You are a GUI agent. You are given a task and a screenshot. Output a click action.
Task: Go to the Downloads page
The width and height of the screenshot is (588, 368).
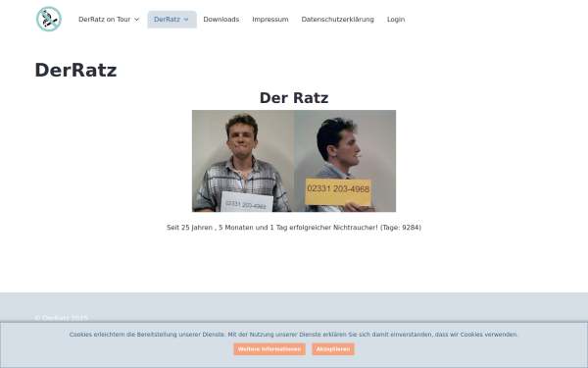(221, 20)
